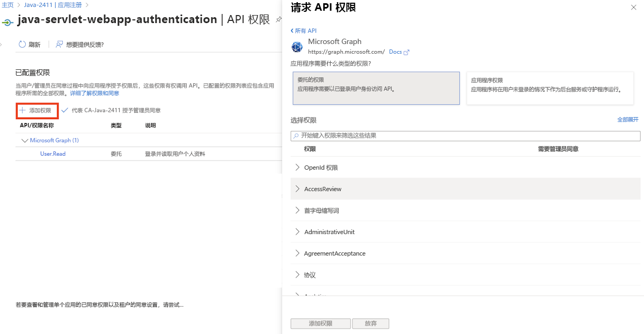The width and height of the screenshot is (644, 334).
Task: Close the request API permissions panel
Action: [633, 8]
